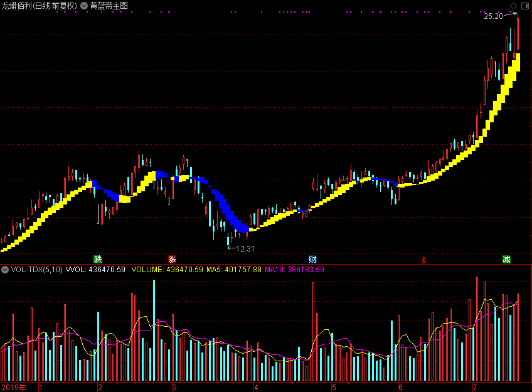
Task: Click the 黄蓝带主图 indicator name
Action: pyautogui.click(x=109, y=6)
